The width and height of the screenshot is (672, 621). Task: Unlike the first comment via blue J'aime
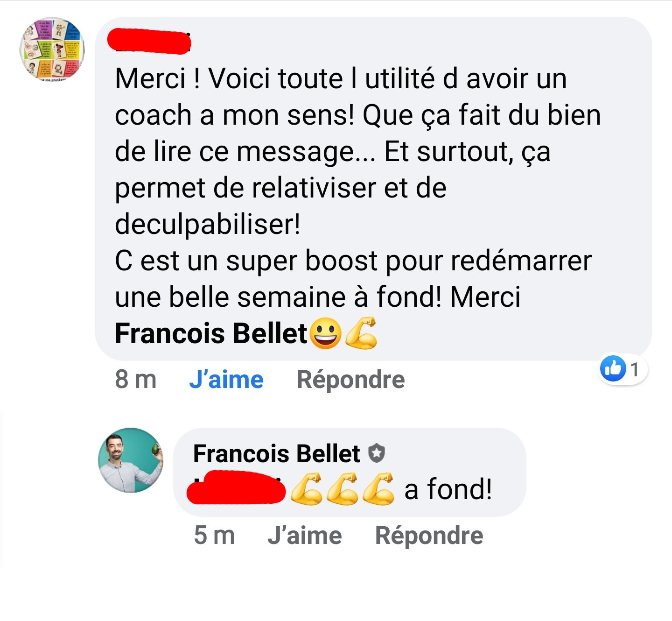click(226, 380)
